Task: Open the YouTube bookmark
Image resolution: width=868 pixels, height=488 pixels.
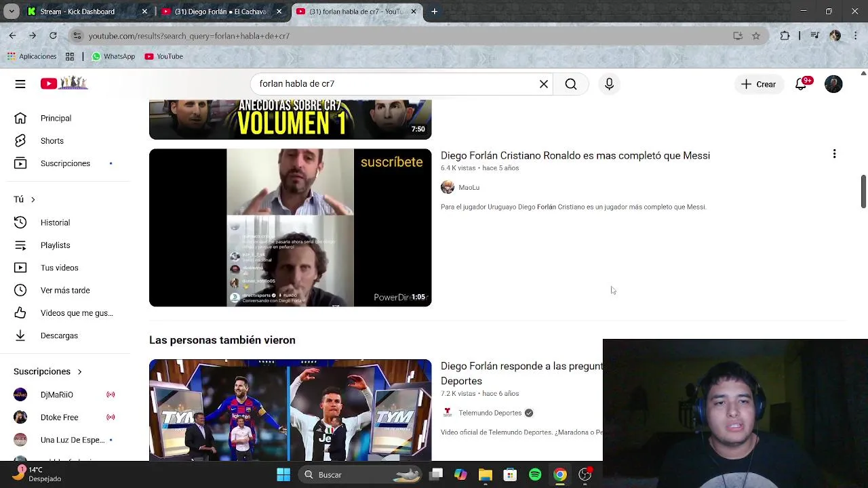Action: [164, 56]
